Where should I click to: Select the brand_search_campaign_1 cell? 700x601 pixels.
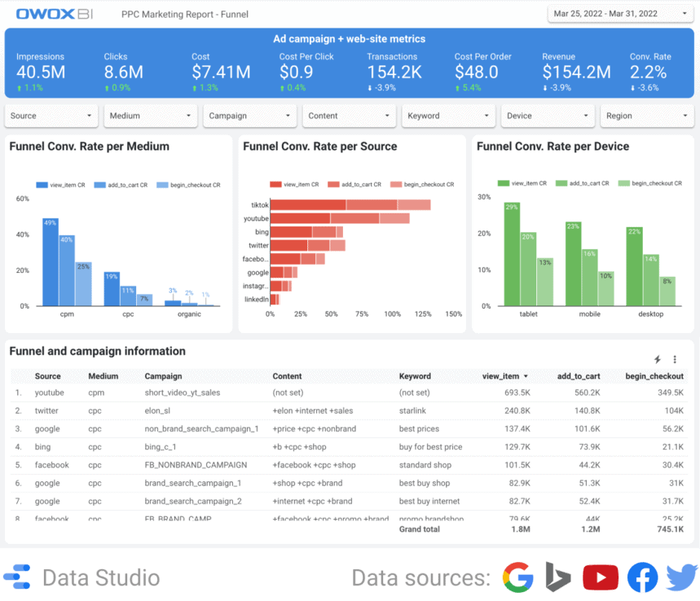point(193,483)
